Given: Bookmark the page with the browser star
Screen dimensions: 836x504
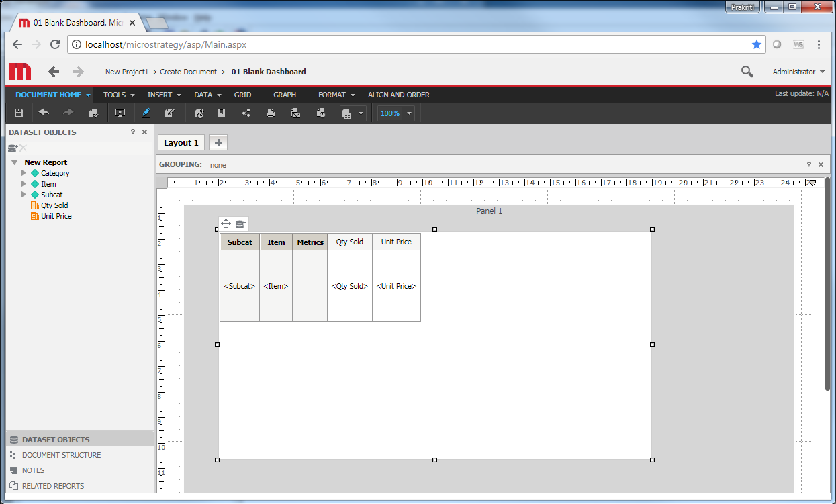Looking at the screenshot, I should [x=757, y=44].
